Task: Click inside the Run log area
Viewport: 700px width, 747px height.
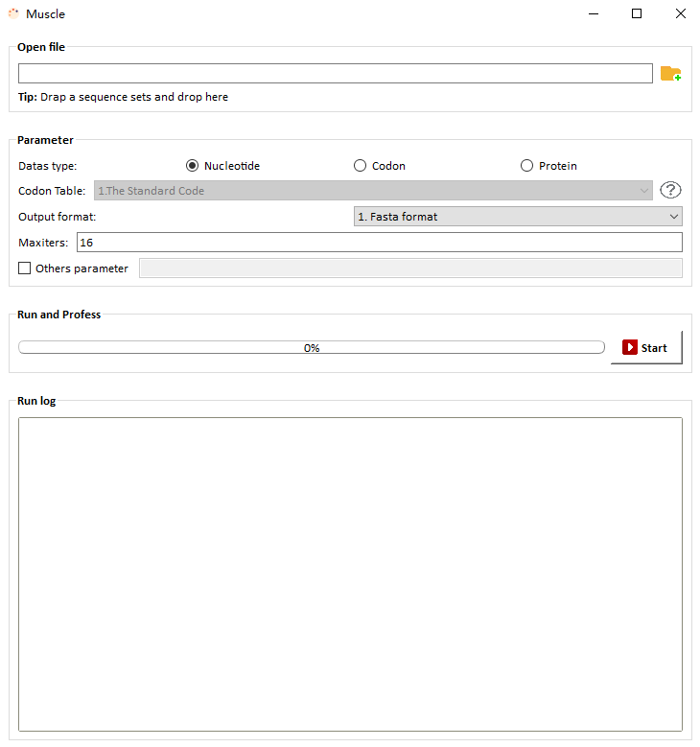Action: [350, 574]
